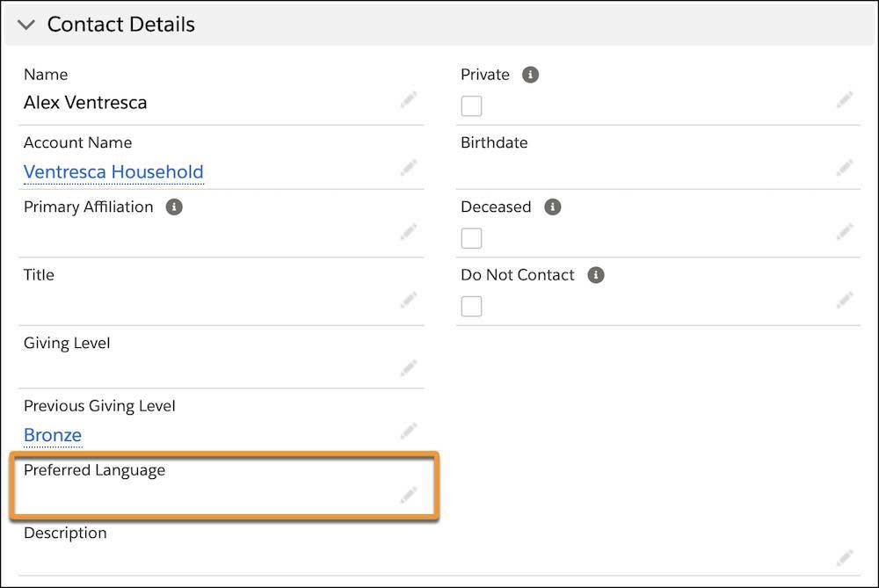This screenshot has width=879, height=588.
Task: Click the Birthdate field label
Action: [x=494, y=142]
